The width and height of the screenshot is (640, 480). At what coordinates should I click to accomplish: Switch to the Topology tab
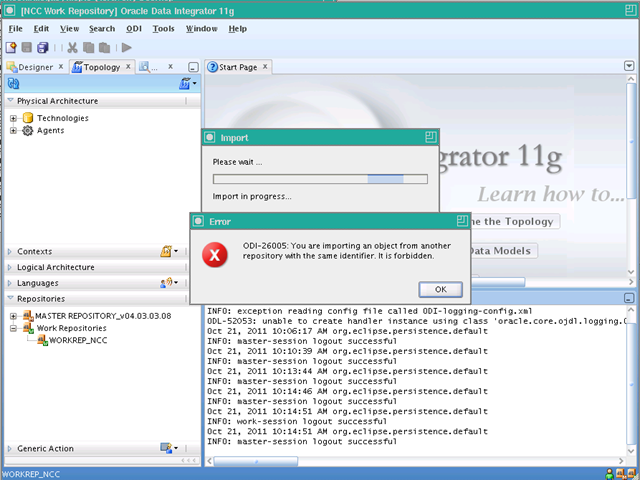click(x=102, y=67)
